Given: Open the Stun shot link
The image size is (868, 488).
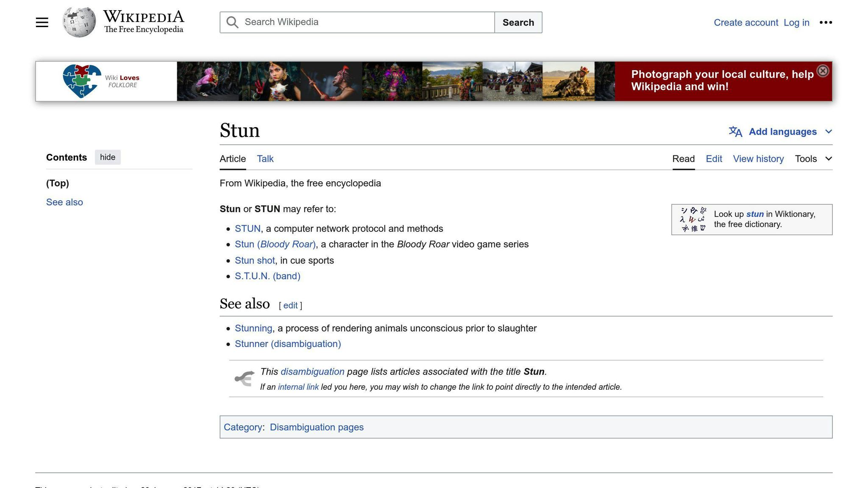Looking at the screenshot, I should [255, 261].
